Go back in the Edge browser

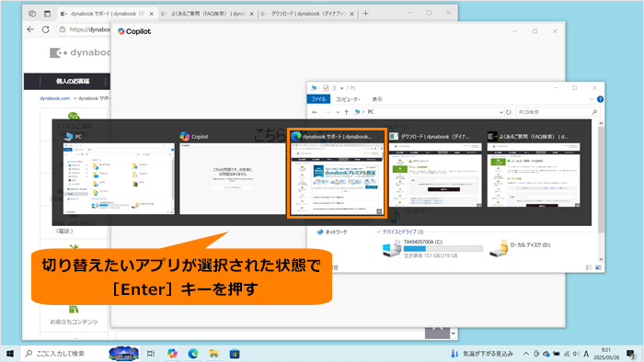tap(30, 29)
